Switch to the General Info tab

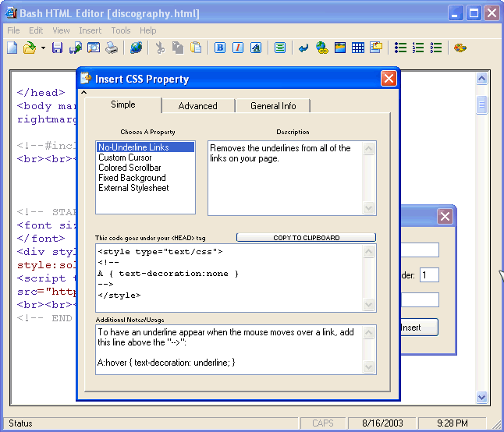(273, 106)
